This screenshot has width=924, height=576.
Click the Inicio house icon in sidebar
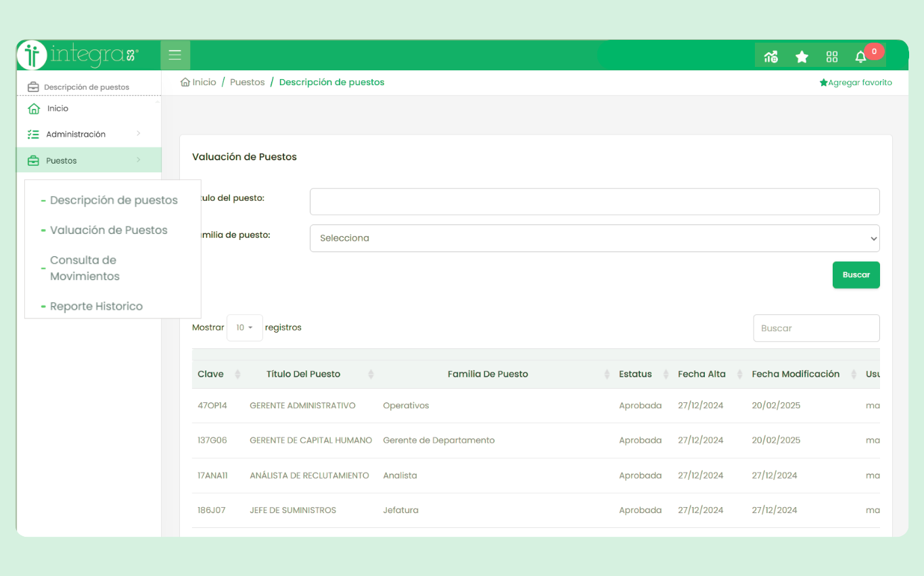click(x=34, y=108)
